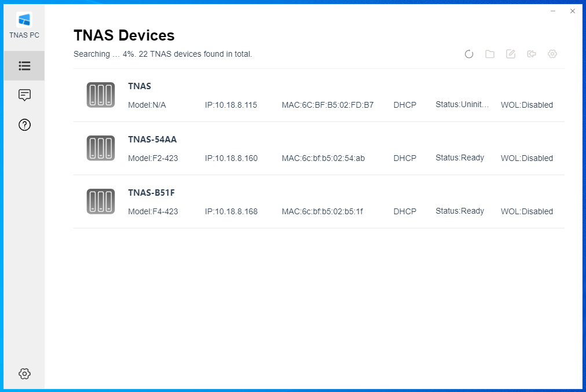Click the folder icon in the toolbar
The height and width of the screenshot is (392, 586).
click(x=490, y=54)
